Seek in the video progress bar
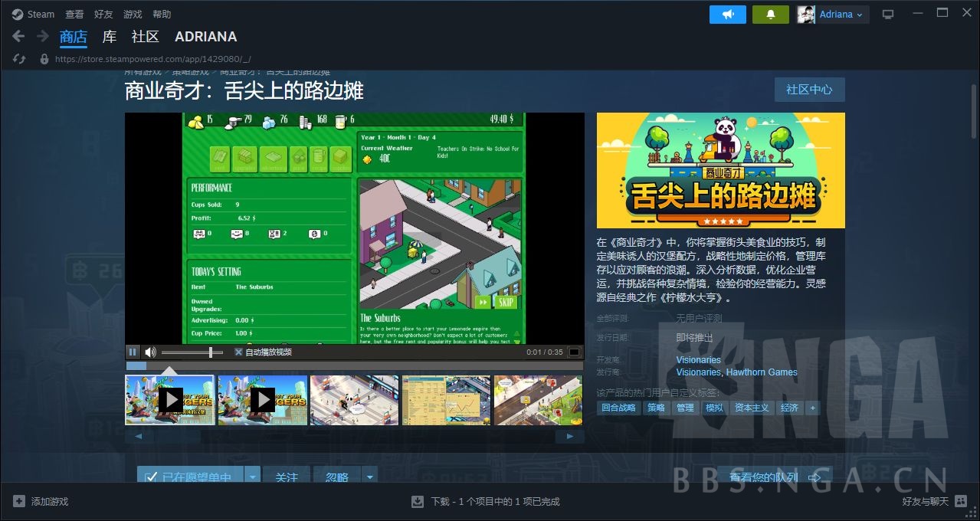Image resolution: width=980 pixels, height=521 pixels. pyautogui.click(x=355, y=366)
